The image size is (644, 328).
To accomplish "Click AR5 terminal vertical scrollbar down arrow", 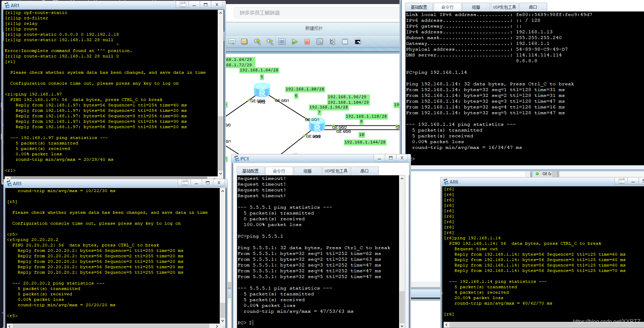I will click(223, 321).
